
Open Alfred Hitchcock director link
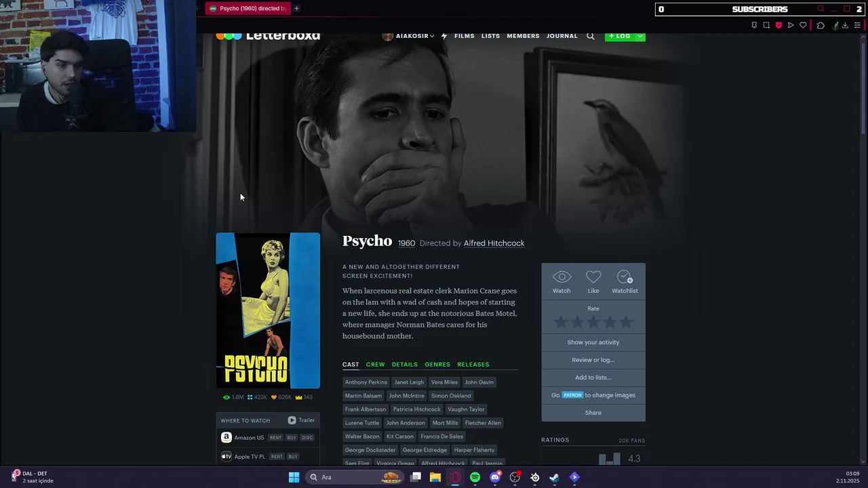click(494, 243)
